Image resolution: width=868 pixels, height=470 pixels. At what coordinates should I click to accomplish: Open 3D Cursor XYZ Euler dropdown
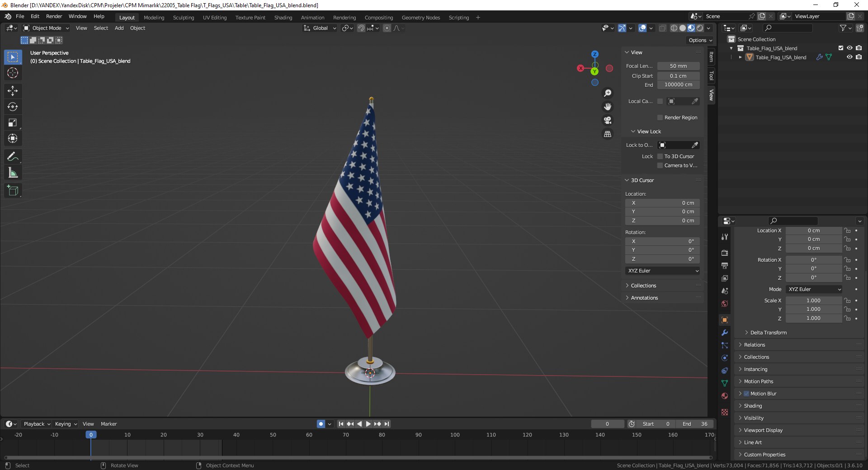click(x=663, y=271)
